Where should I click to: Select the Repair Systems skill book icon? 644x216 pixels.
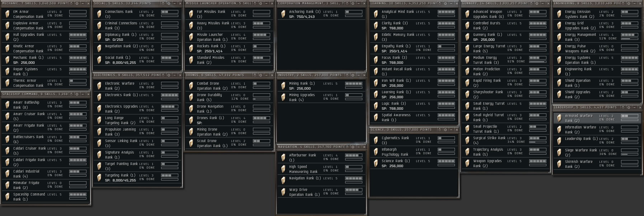click(x=7, y=71)
